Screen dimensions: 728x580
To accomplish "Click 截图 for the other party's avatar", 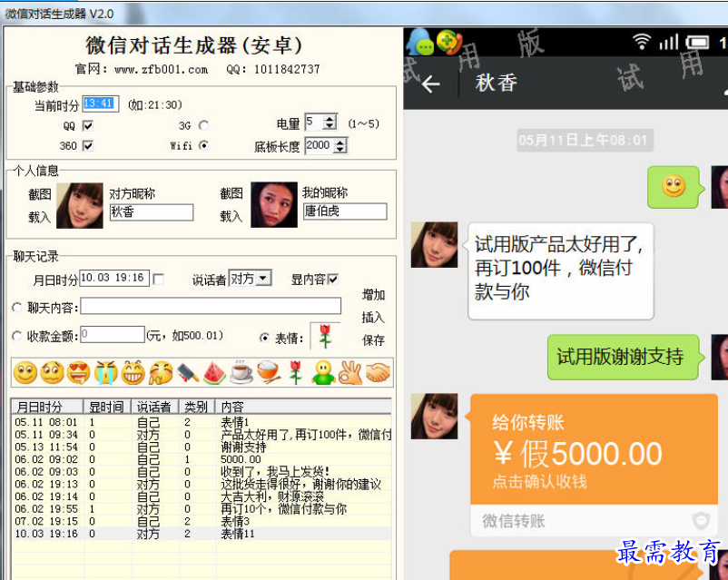I will click(39, 194).
